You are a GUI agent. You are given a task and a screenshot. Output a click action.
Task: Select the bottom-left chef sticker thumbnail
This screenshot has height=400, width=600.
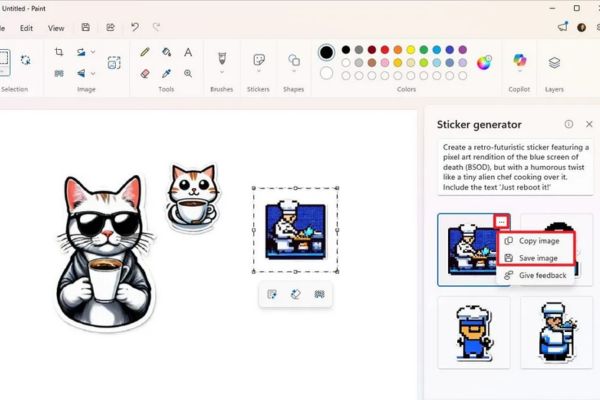coord(473,331)
